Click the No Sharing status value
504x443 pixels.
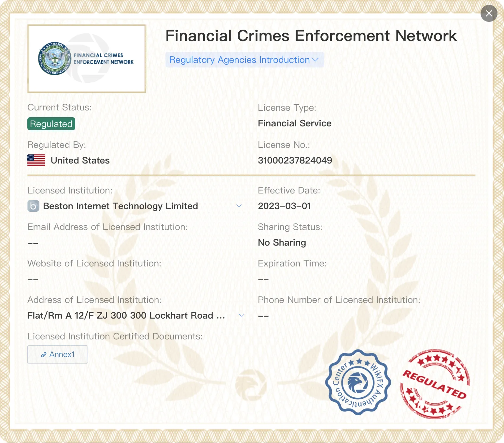(282, 242)
